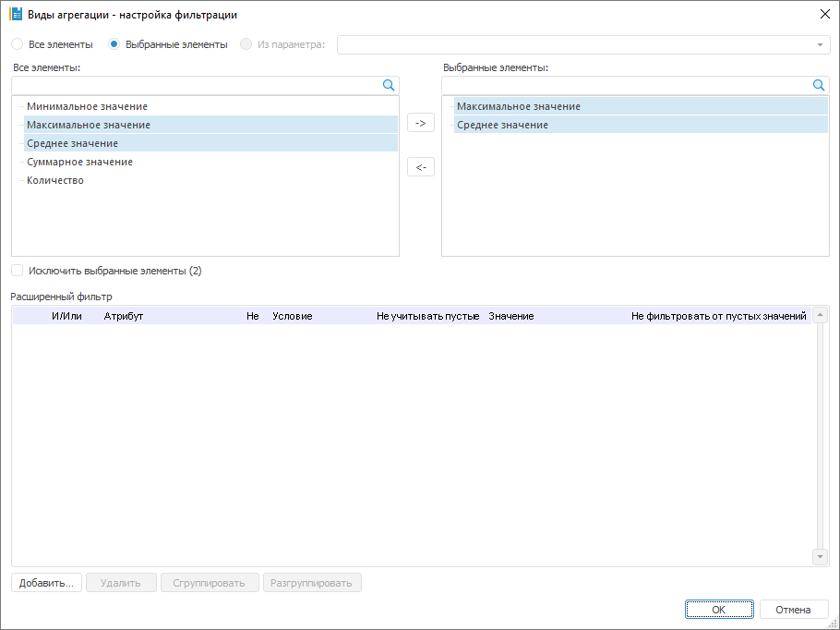Screen dimensions: 840x630
Task: Enable 'Исключить выбранные элементы' checkbox
Action: (18, 271)
